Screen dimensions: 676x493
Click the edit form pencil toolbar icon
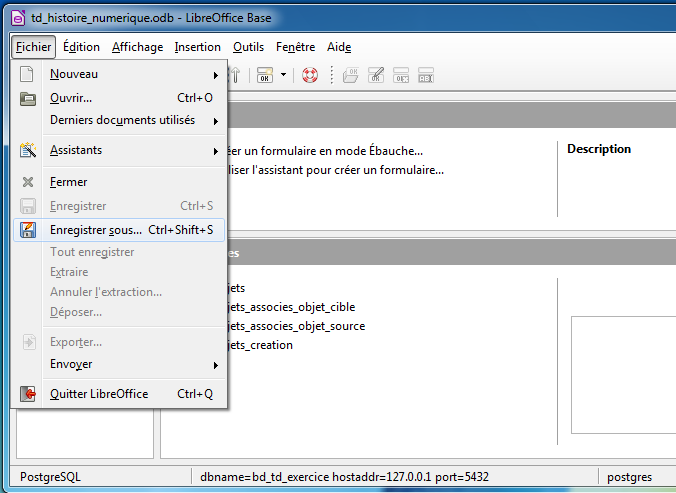click(376, 75)
